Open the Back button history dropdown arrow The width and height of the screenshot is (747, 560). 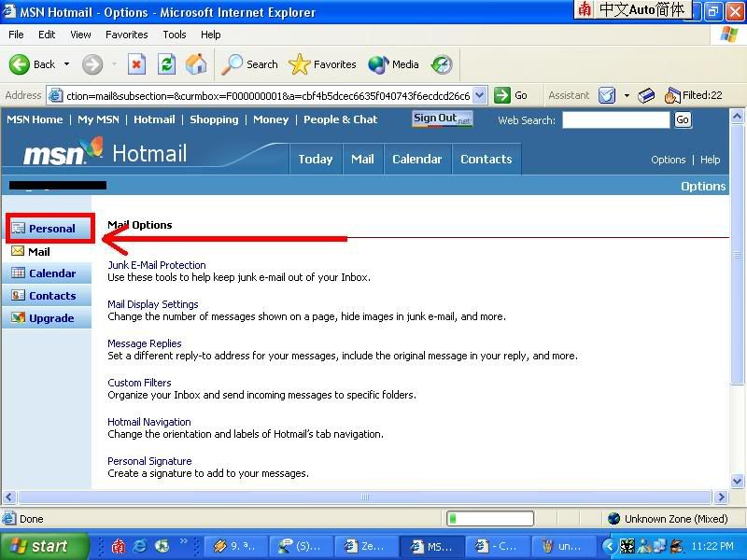[x=66, y=64]
